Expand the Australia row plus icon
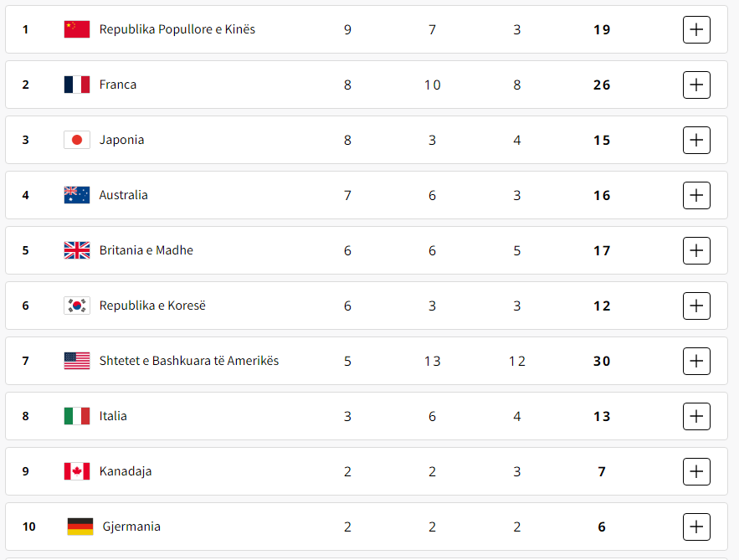739x560 pixels. click(696, 195)
